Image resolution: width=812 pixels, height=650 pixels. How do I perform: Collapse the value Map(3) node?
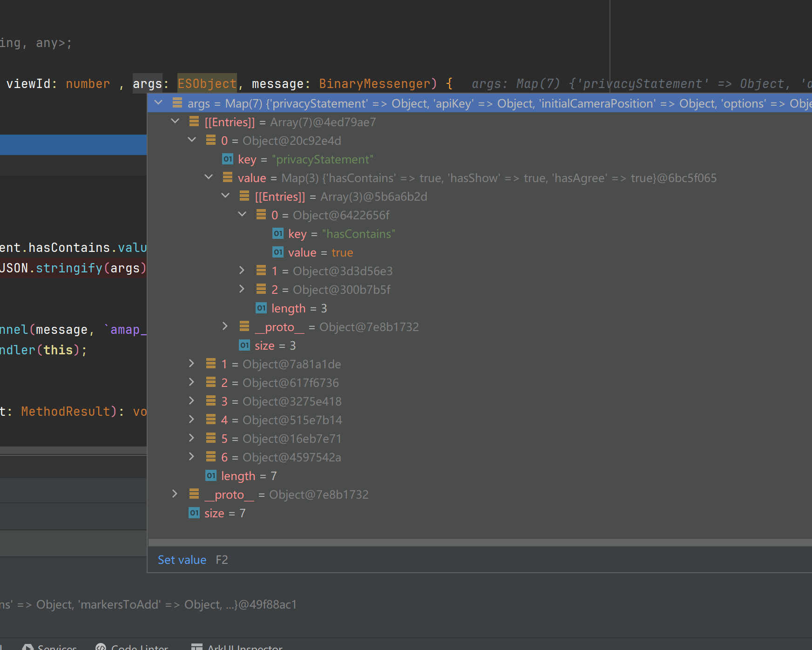coord(209,177)
